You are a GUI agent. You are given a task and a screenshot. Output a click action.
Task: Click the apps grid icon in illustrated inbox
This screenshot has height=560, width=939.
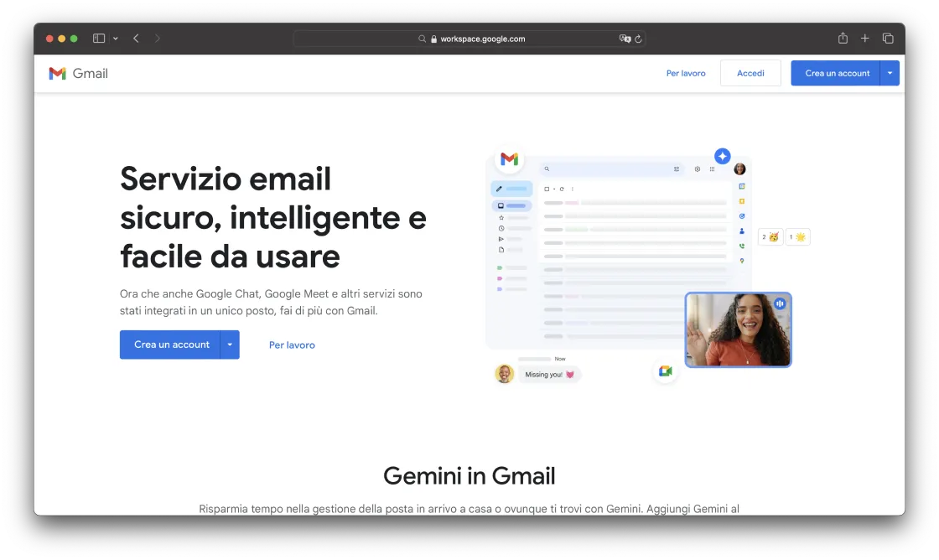(x=712, y=169)
